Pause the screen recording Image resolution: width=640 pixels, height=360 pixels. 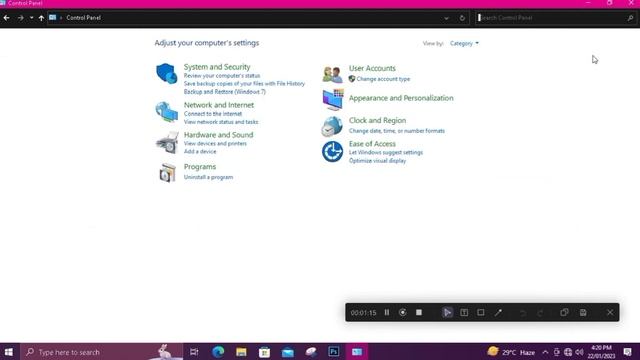(x=387, y=313)
